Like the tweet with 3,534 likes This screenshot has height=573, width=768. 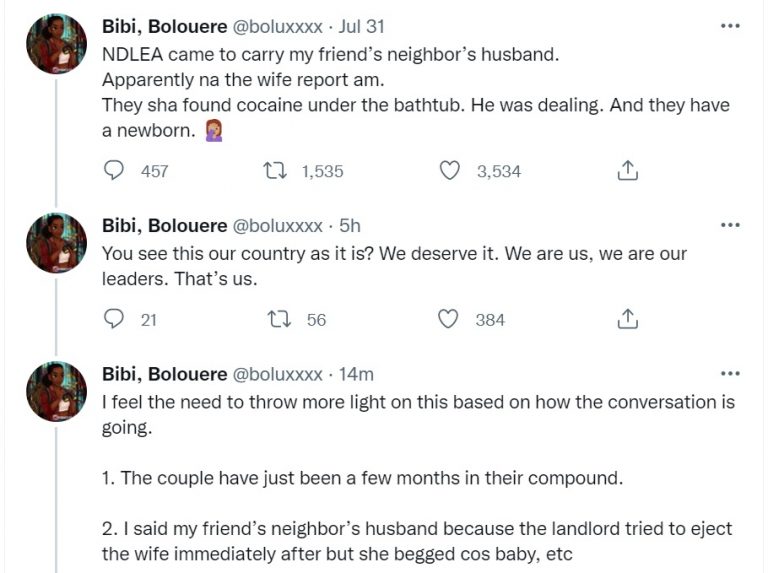pyautogui.click(x=451, y=171)
